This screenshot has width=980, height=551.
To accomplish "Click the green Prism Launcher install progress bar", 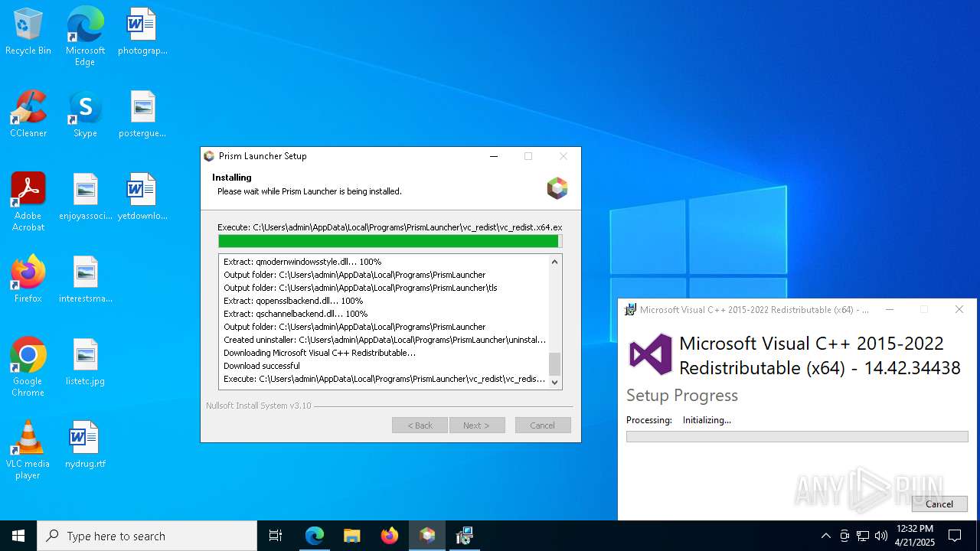I will [390, 241].
